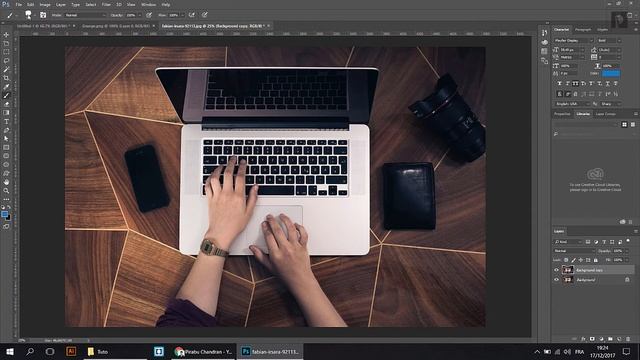Image resolution: width=640 pixels, height=360 pixels.
Task: Switch to the Layer Comps tab
Action: coord(605,114)
